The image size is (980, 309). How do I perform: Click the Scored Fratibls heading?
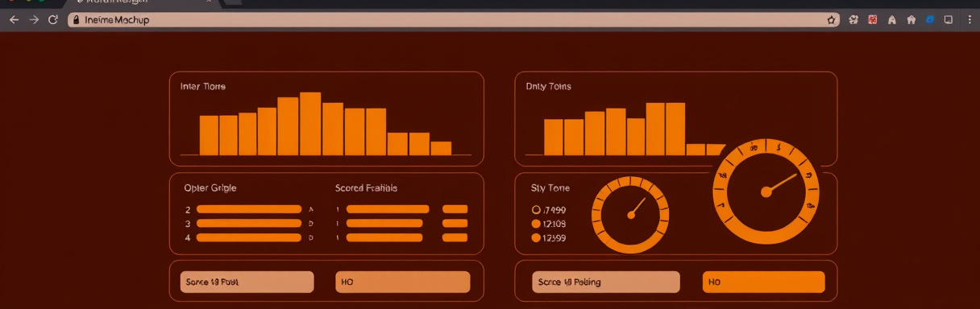click(x=366, y=187)
